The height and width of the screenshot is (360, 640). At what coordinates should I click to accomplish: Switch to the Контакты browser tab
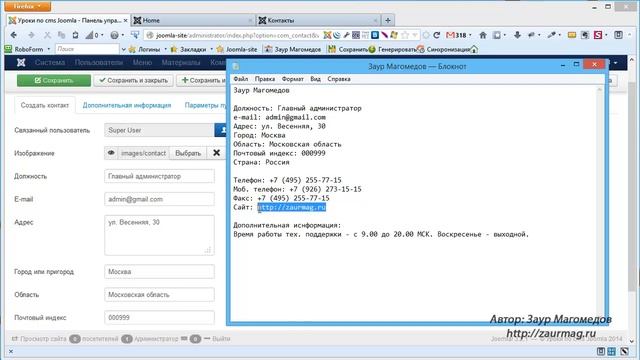tap(318, 20)
